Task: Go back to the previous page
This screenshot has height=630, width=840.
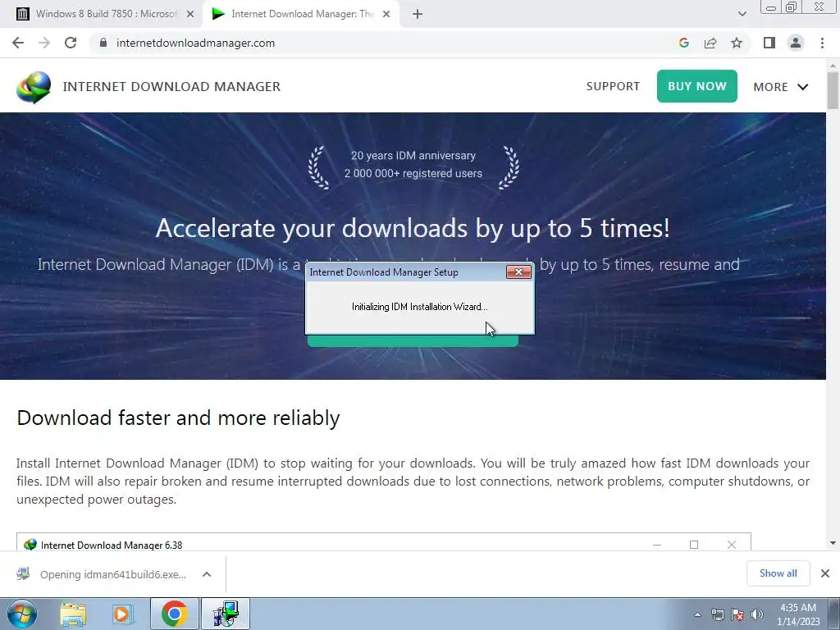Action: pos(18,43)
